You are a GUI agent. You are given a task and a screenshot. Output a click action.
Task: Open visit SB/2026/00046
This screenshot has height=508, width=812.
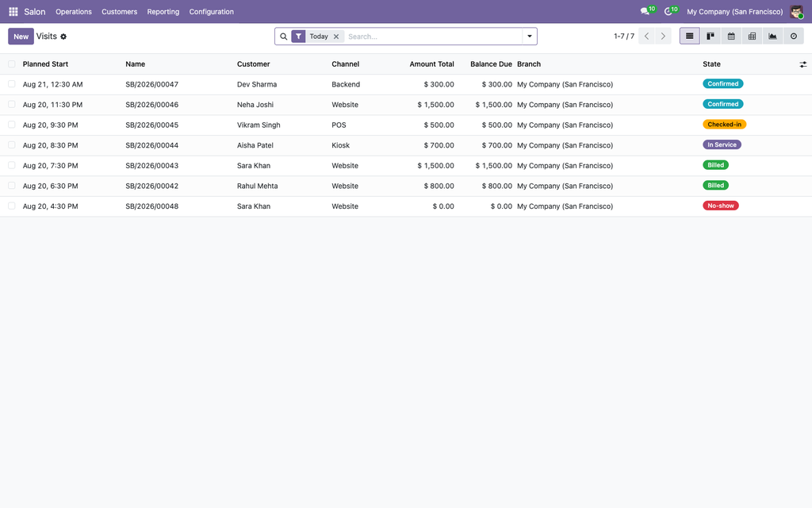(x=151, y=105)
